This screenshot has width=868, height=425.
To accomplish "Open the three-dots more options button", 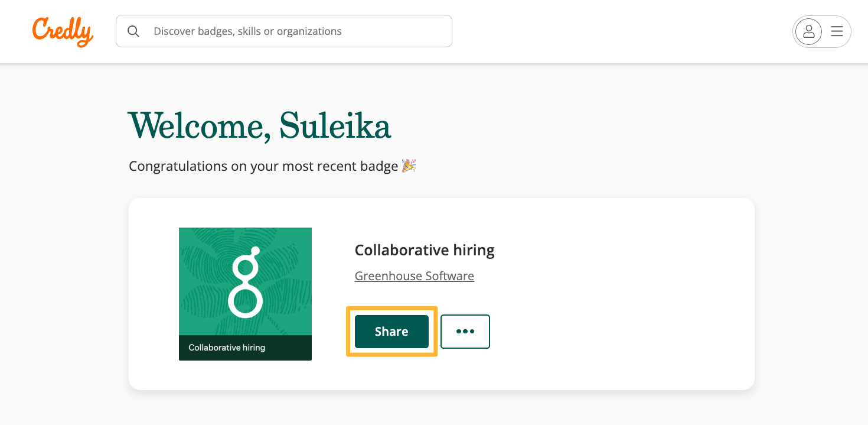I will coord(465,332).
